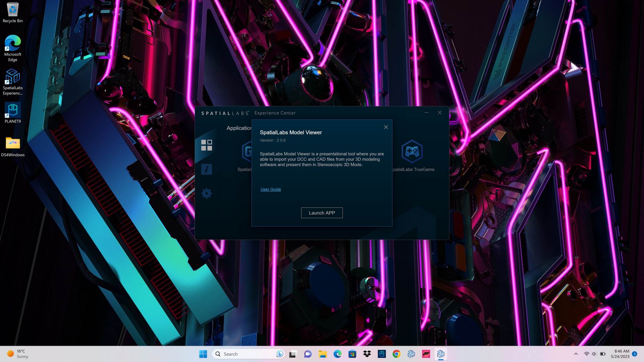The height and width of the screenshot is (362, 644).
Task: Open Dropbox from taskbar
Action: pos(367,354)
